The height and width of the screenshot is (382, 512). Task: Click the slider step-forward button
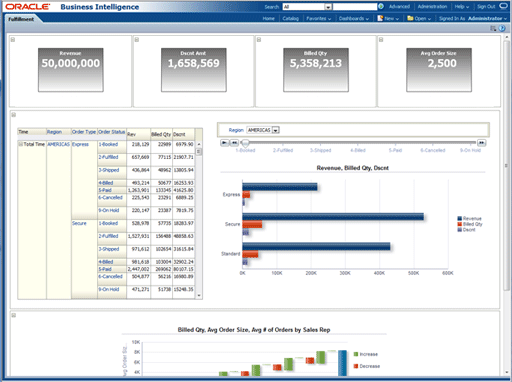[481, 143]
